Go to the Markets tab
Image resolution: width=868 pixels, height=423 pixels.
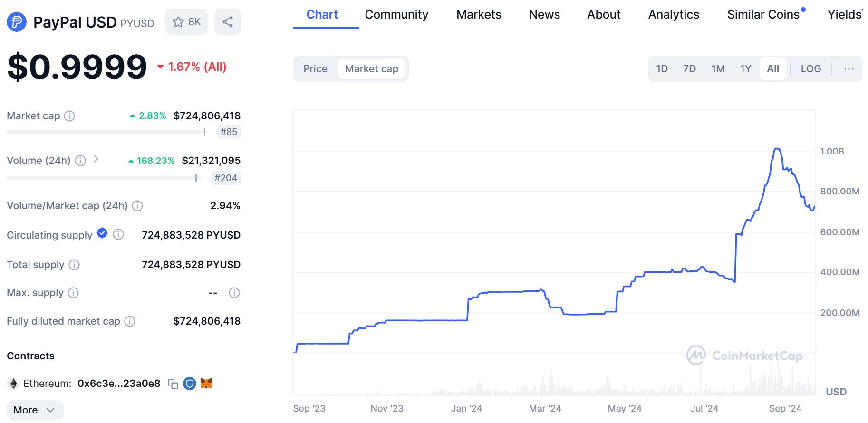pos(479,15)
